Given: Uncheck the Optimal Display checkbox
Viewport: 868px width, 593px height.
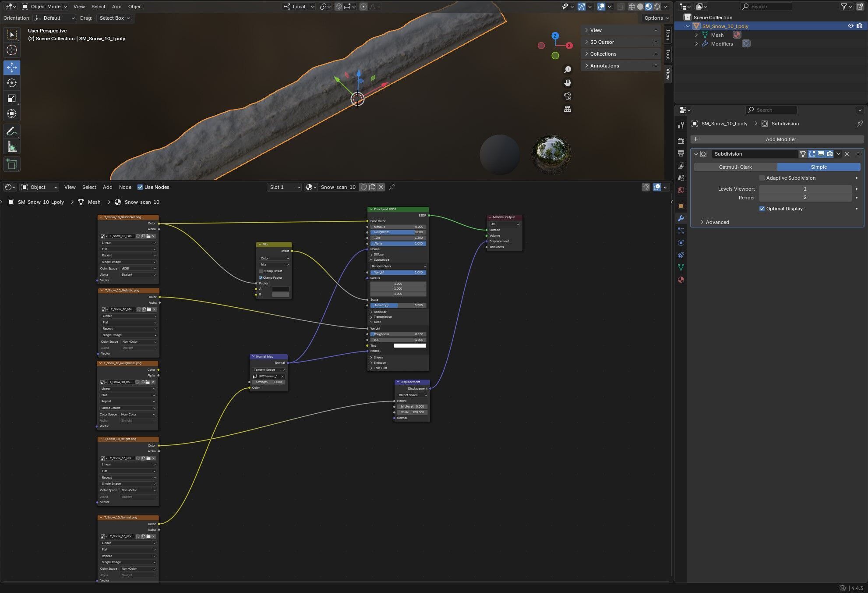Looking at the screenshot, I should coord(762,209).
